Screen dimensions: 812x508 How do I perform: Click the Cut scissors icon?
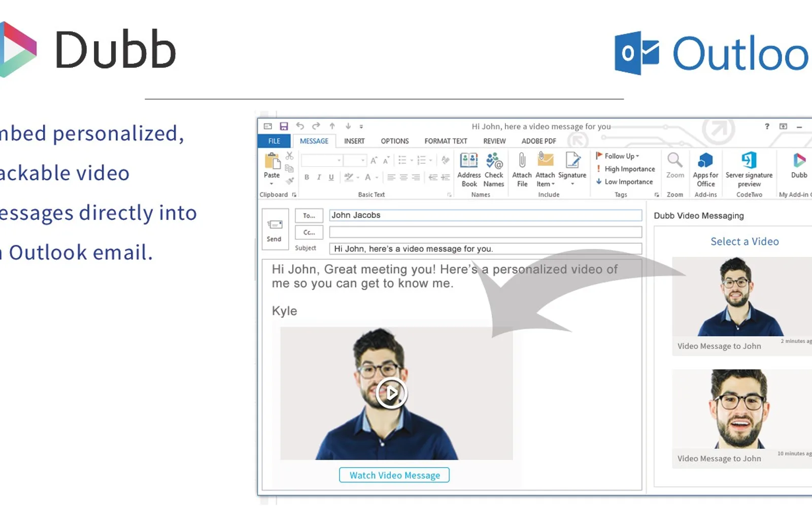pyautogui.click(x=290, y=156)
